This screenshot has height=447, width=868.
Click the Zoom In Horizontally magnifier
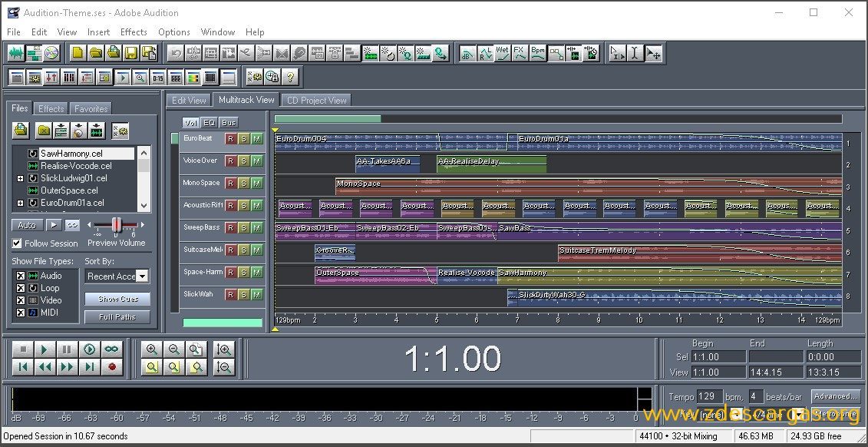pos(152,349)
